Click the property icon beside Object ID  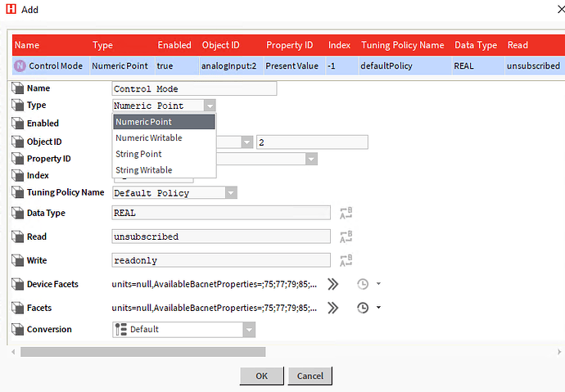(x=17, y=142)
